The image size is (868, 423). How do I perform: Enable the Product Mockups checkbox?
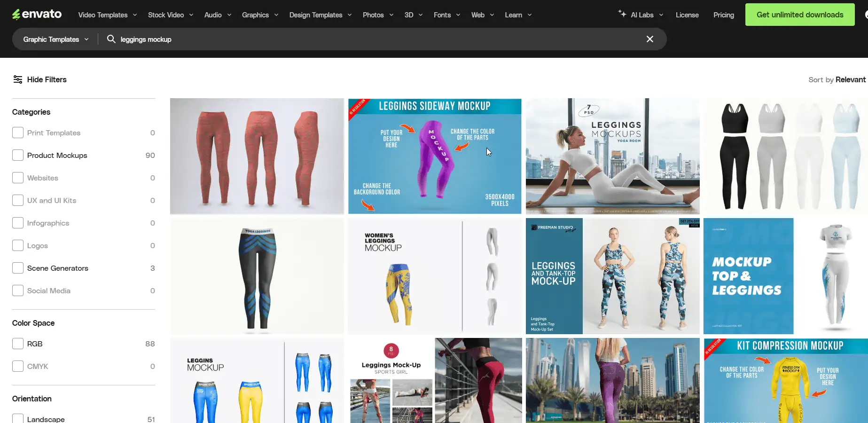18,155
